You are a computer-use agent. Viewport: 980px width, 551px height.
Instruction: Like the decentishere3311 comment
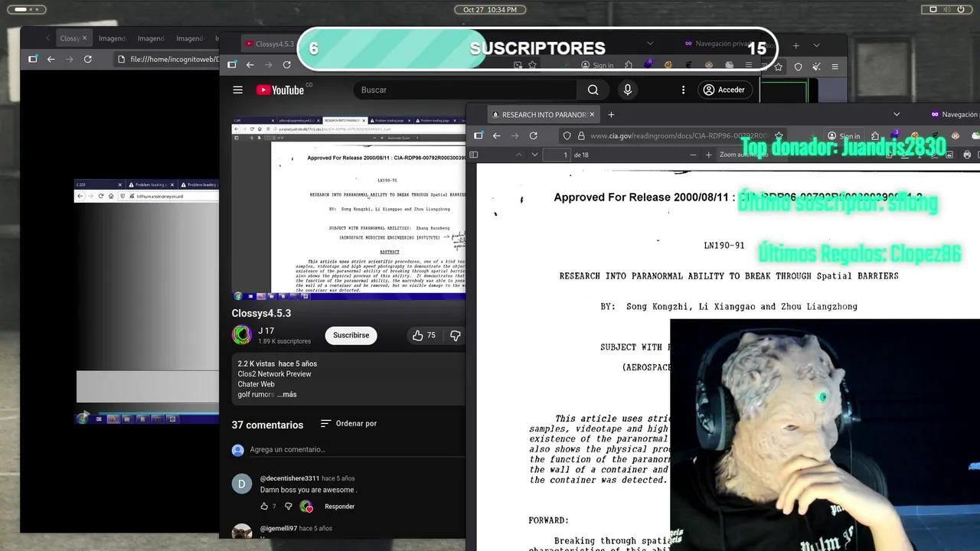pyautogui.click(x=264, y=507)
